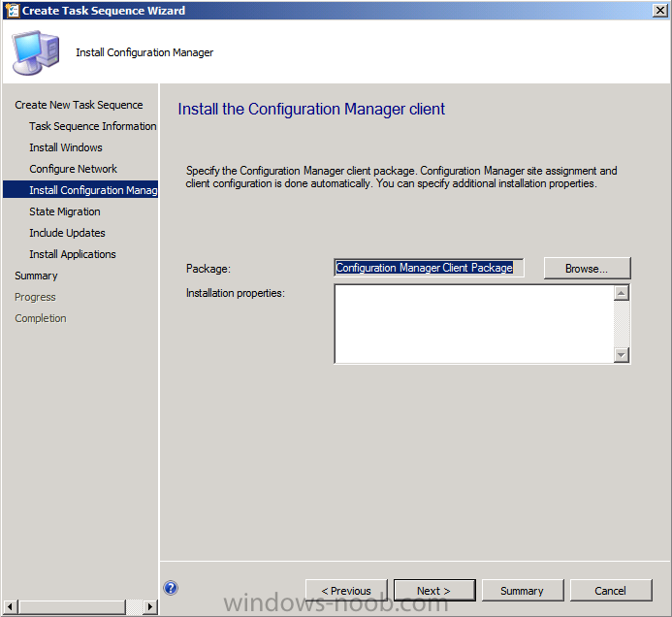Open Include Updates step
The image size is (672, 617).
67,233
